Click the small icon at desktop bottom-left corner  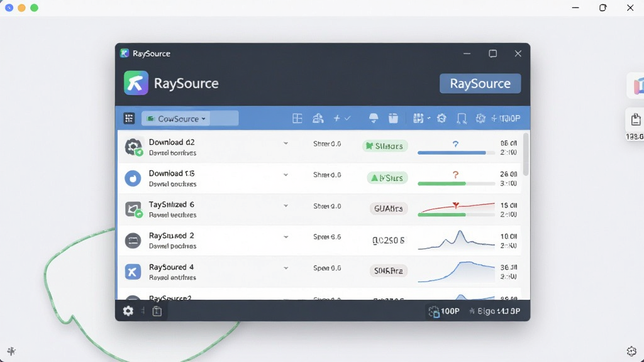click(x=11, y=351)
